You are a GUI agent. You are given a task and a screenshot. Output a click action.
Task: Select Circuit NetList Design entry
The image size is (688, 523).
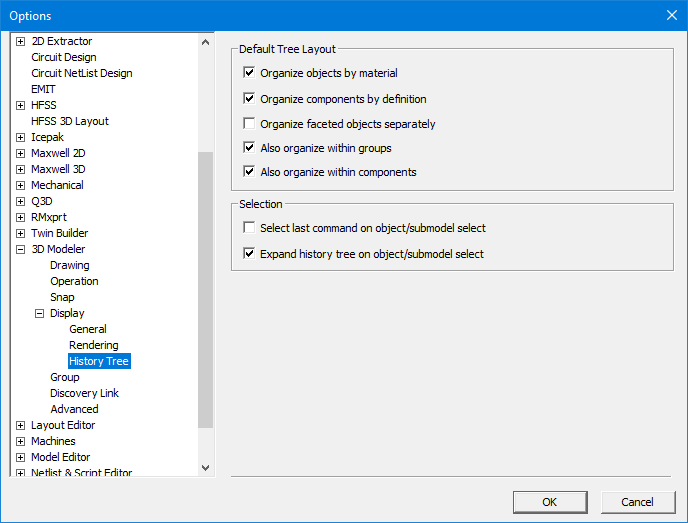click(82, 73)
